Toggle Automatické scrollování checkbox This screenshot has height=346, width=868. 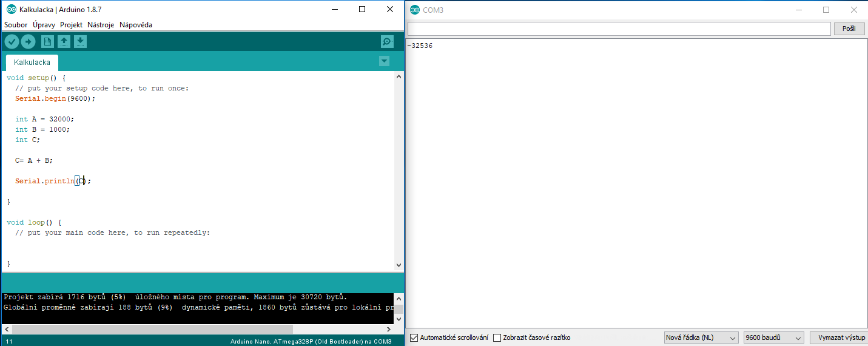414,338
